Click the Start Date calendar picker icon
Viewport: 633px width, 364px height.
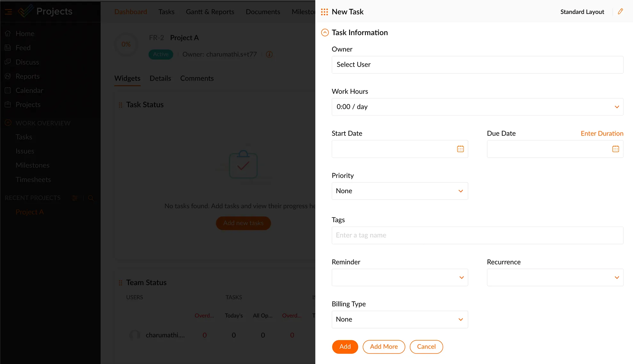[461, 149]
